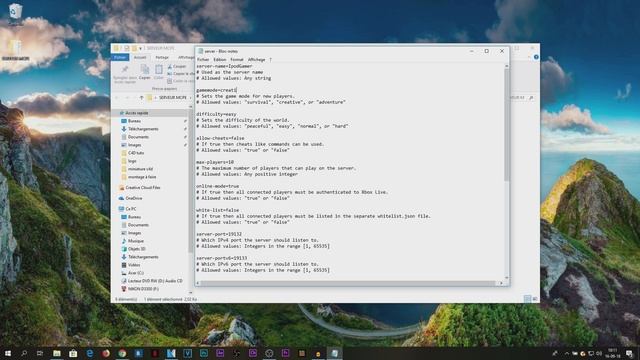Click the Couper scissors option
The height and width of the screenshot is (360, 640).
pos(177,66)
